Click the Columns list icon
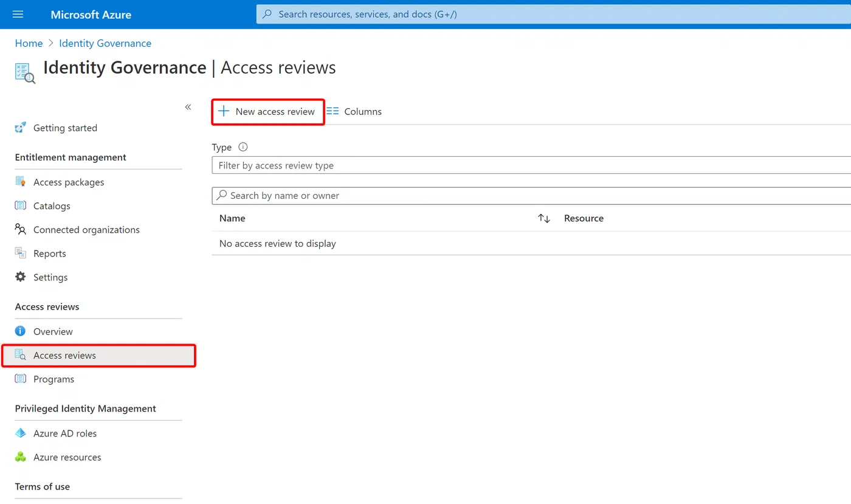 tap(332, 111)
